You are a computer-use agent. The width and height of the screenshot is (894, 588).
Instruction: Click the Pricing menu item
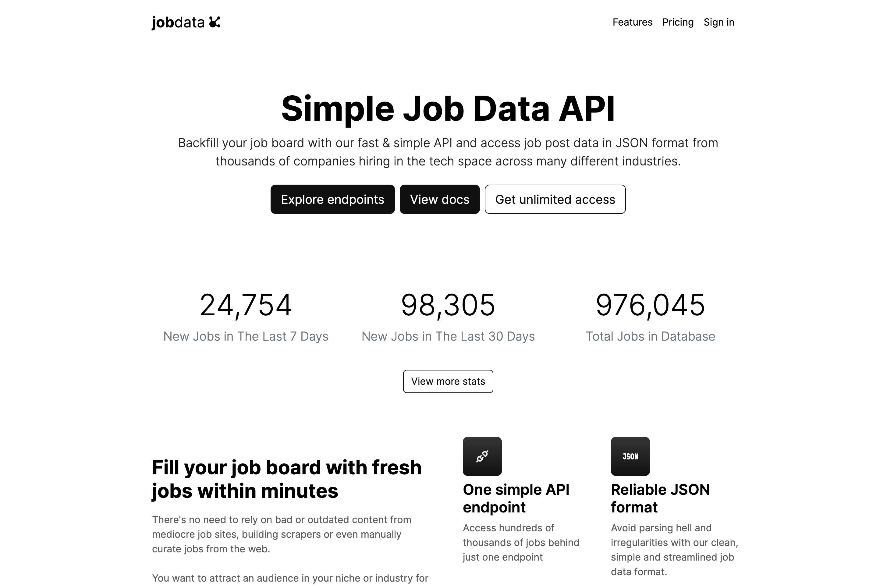[x=677, y=22]
